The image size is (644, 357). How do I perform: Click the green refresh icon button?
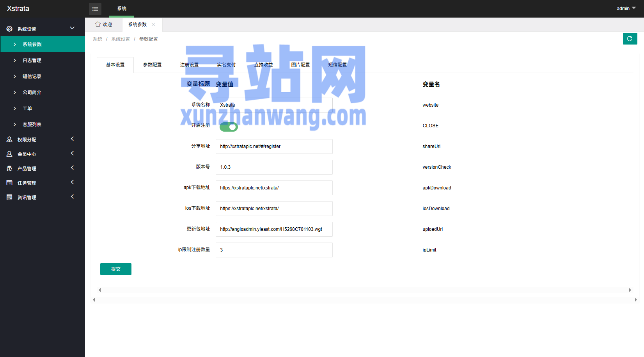tap(630, 39)
